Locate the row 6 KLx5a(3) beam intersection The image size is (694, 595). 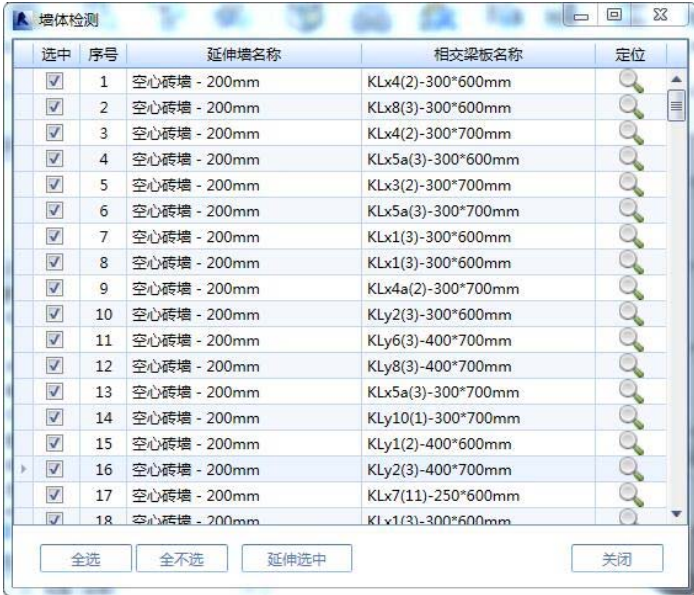click(x=631, y=211)
